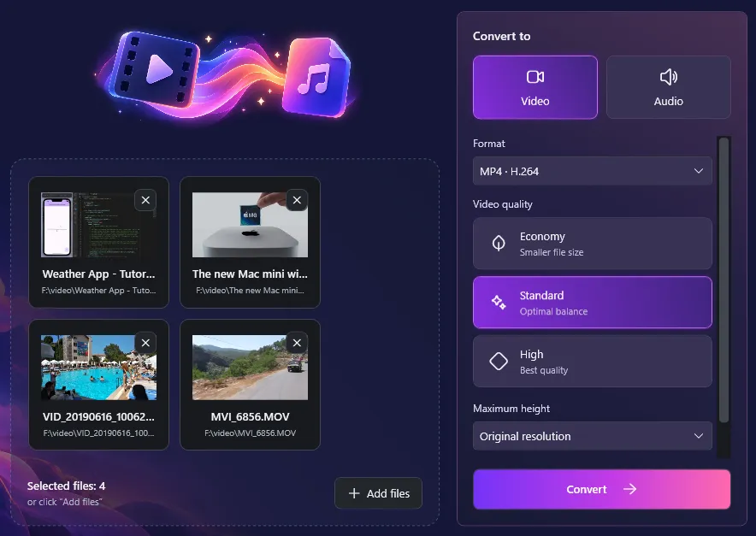
Task: Click the "Selected files: 4" counter
Action: tap(66, 486)
